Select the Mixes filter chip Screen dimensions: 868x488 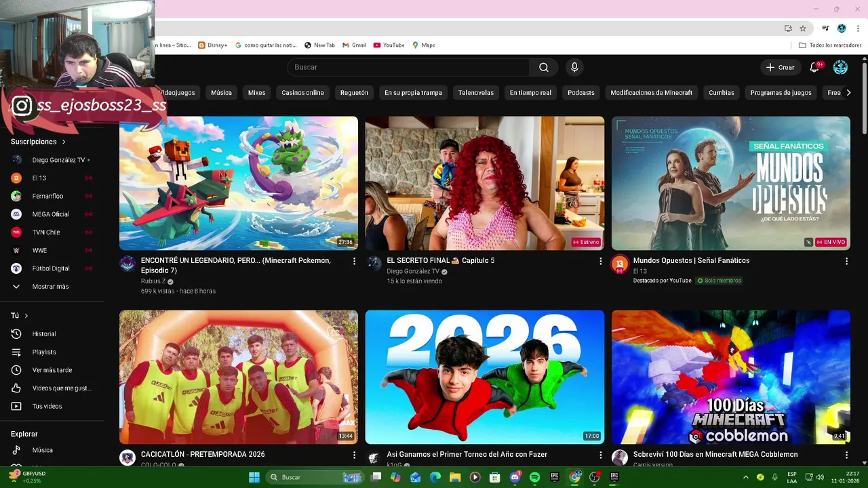tap(256, 93)
